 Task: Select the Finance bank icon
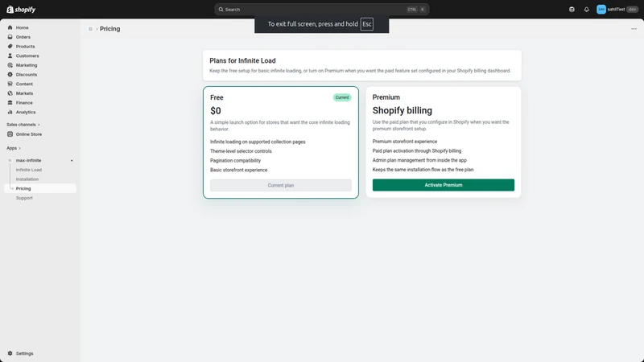pyautogui.click(x=10, y=103)
